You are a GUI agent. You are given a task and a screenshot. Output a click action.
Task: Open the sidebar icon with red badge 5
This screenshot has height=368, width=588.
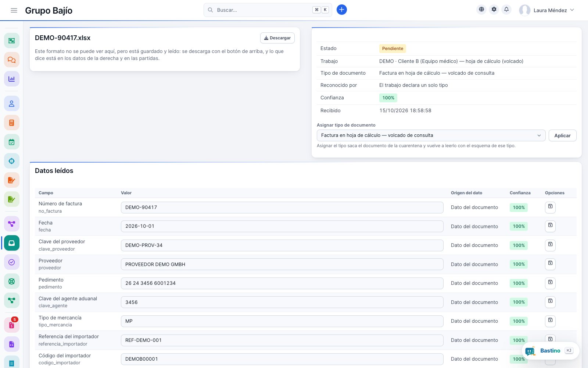tap(12, 325)
